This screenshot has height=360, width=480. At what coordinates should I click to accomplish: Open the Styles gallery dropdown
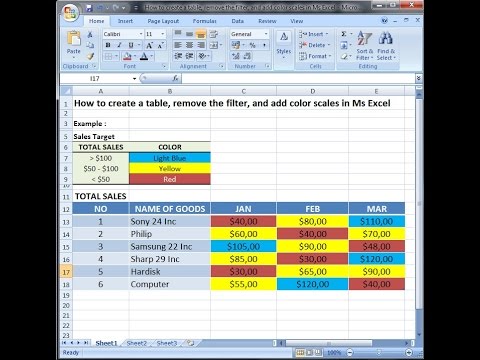(x=284, y=46)
